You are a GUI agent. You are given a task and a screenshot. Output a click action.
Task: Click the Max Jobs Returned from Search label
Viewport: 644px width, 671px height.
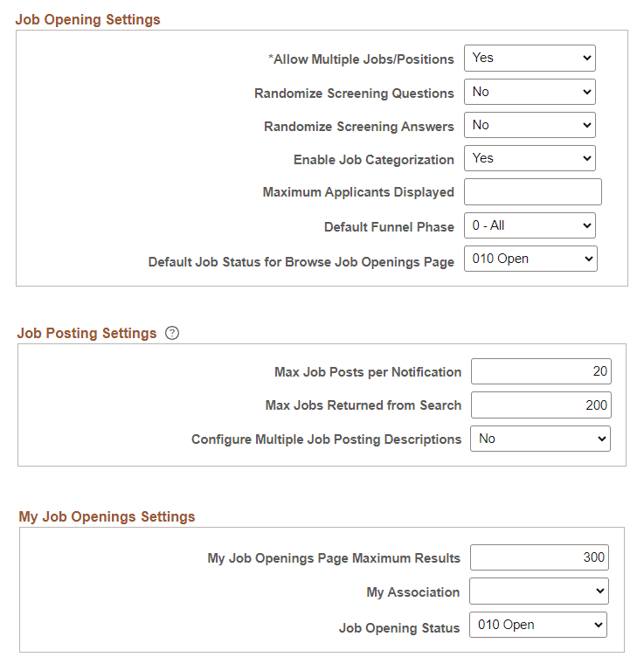pyautogui.click(x=364, y=405)
